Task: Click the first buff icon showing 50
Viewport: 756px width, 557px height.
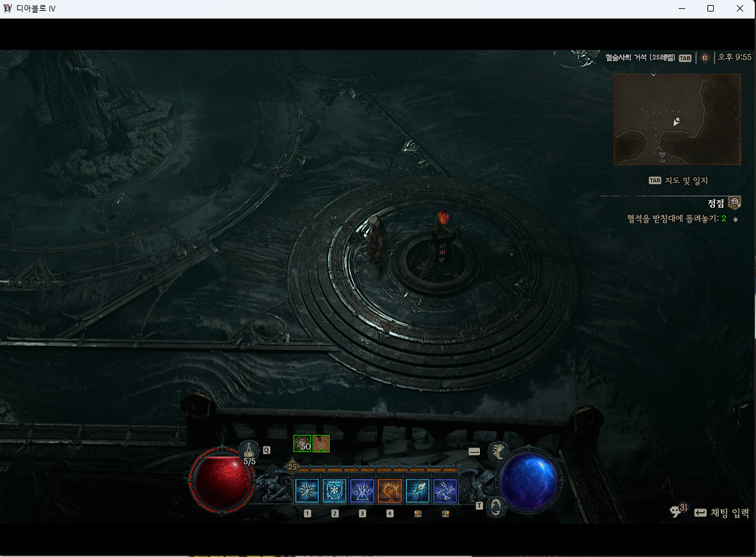Action: pyautogui.click(x=302, y=444)
